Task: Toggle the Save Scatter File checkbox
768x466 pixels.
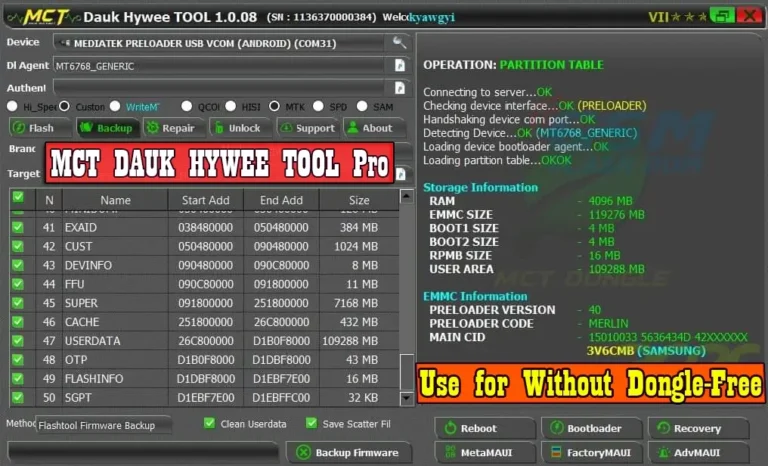Action: [x=311, y=423]
